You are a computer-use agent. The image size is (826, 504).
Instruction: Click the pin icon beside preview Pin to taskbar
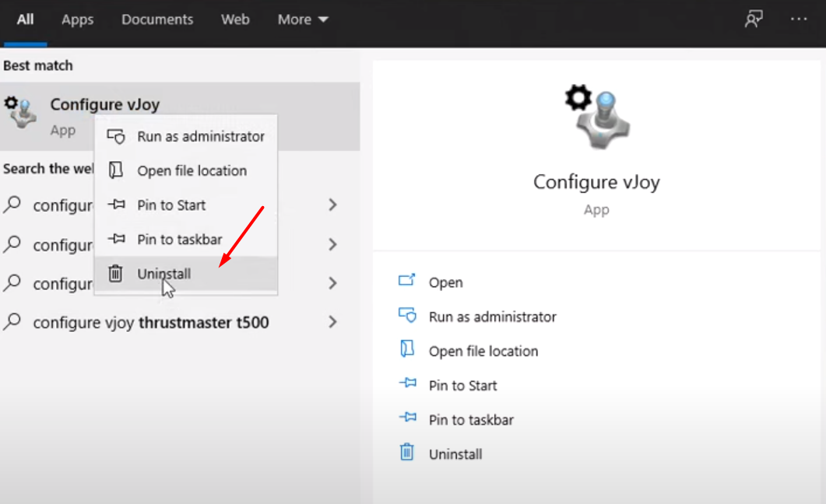coord(407,418)
